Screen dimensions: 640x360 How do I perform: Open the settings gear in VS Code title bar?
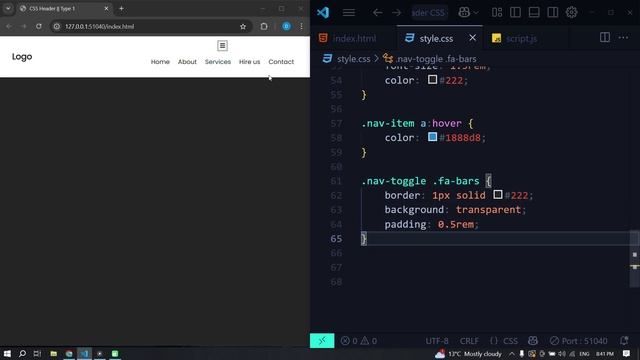point(571,12)
